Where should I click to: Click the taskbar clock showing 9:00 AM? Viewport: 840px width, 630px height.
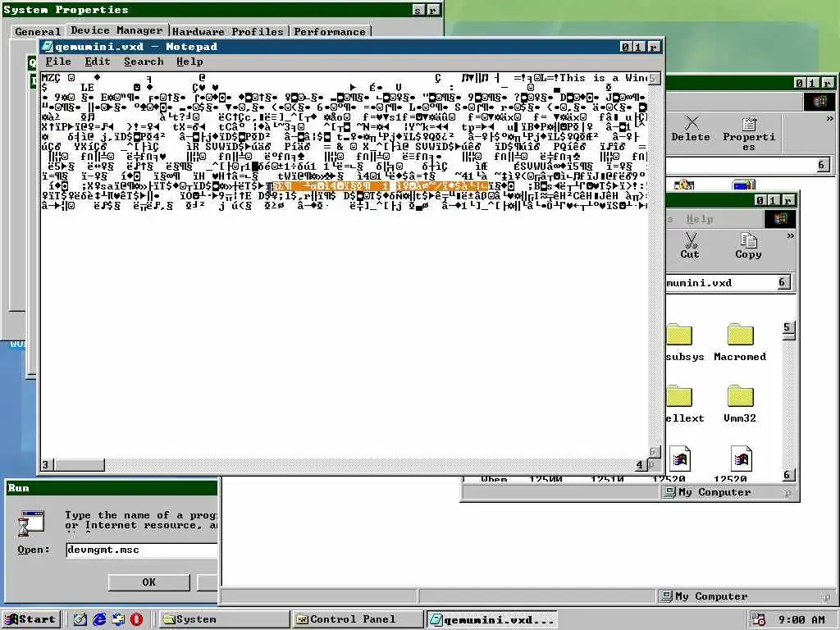[x=801, y=620]
